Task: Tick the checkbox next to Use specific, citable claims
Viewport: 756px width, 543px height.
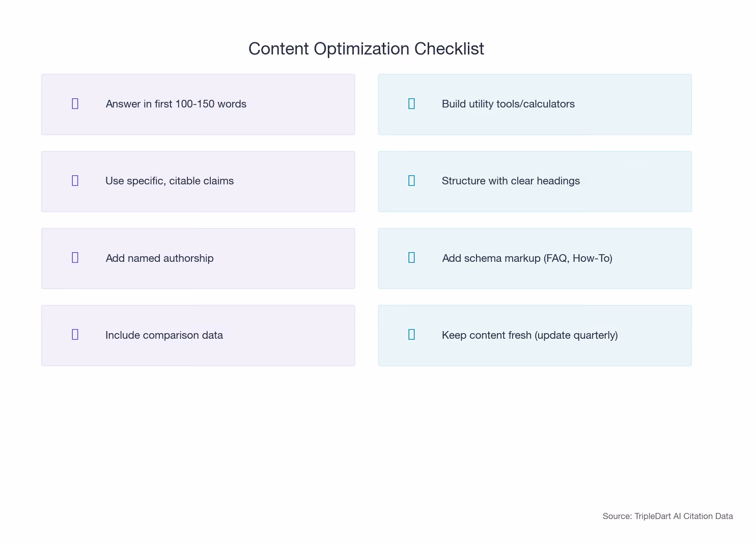Action: (x=75, y=181)
